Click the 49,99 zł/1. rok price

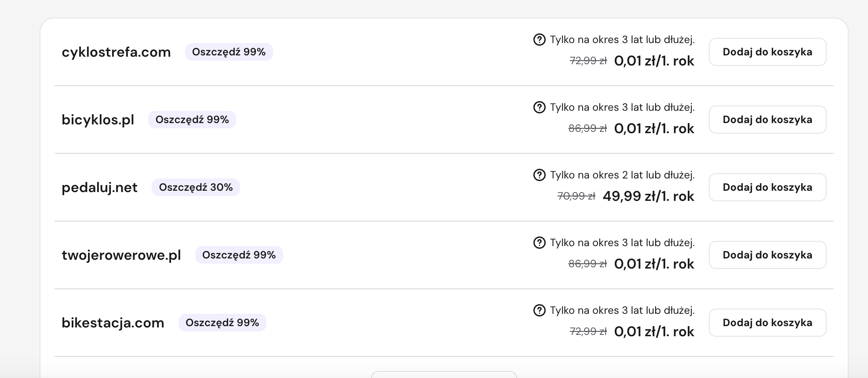point(648,196)
